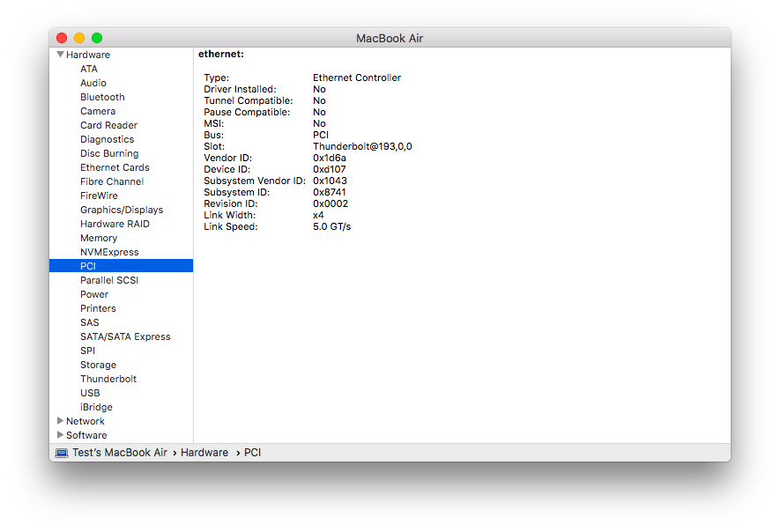780x532 pixels.
Task: Click the laptop icon in path bar
Action: coord(62,453)
